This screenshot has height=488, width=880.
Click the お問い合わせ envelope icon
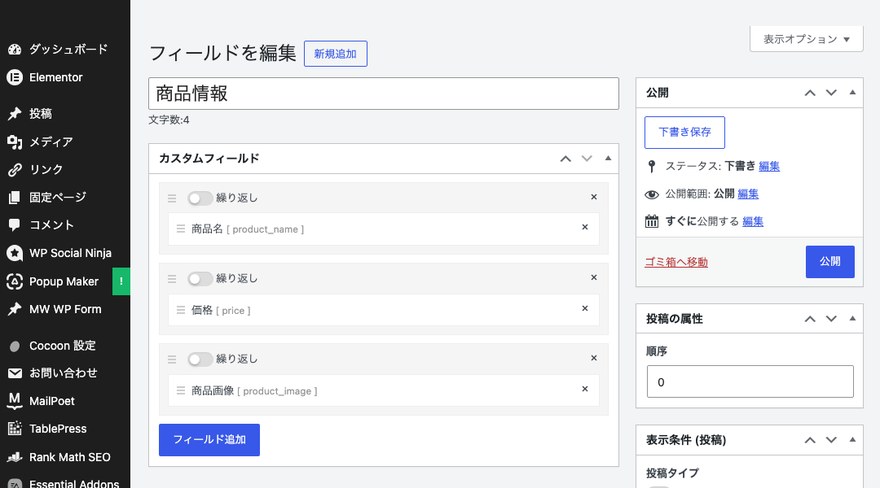15,373
